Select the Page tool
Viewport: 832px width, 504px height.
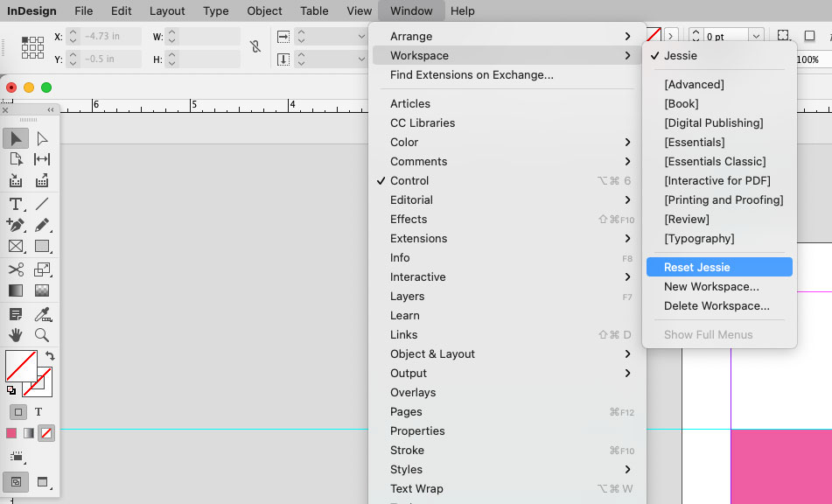tap(16, 159)
